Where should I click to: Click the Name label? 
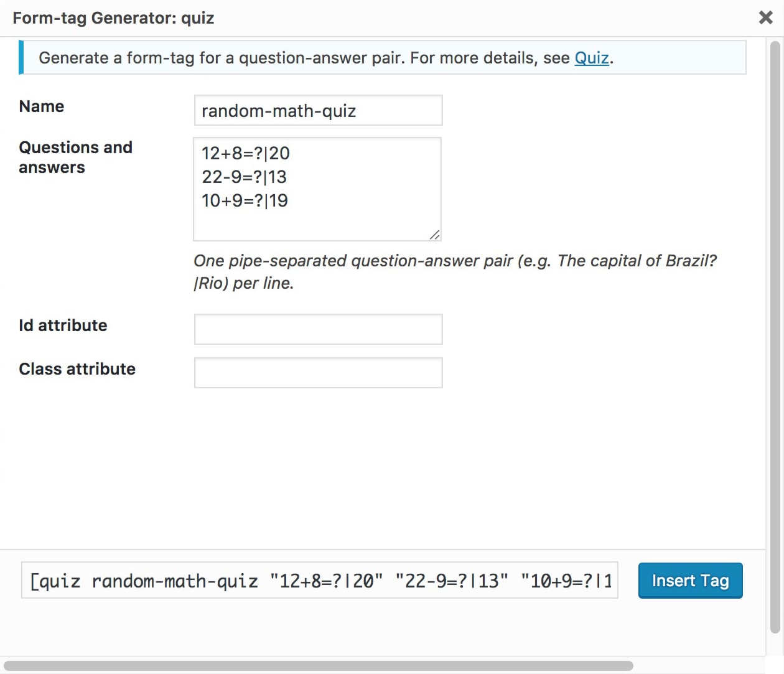pyautogui.click(x=41, y=106)
